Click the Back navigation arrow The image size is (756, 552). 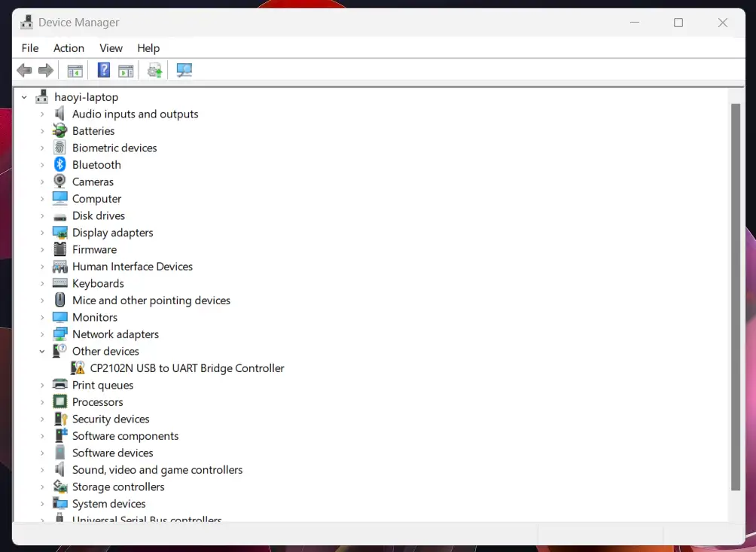click(x=24, y=69)
